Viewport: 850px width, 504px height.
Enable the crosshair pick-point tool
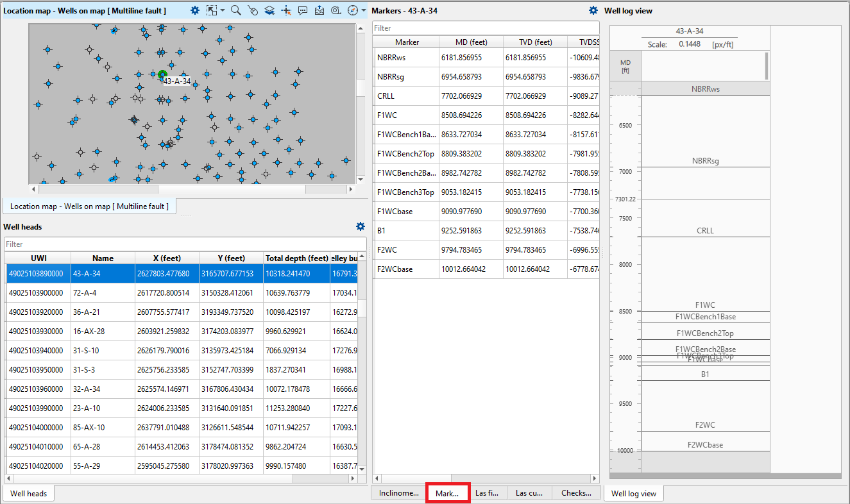click(x=286, y=11)
